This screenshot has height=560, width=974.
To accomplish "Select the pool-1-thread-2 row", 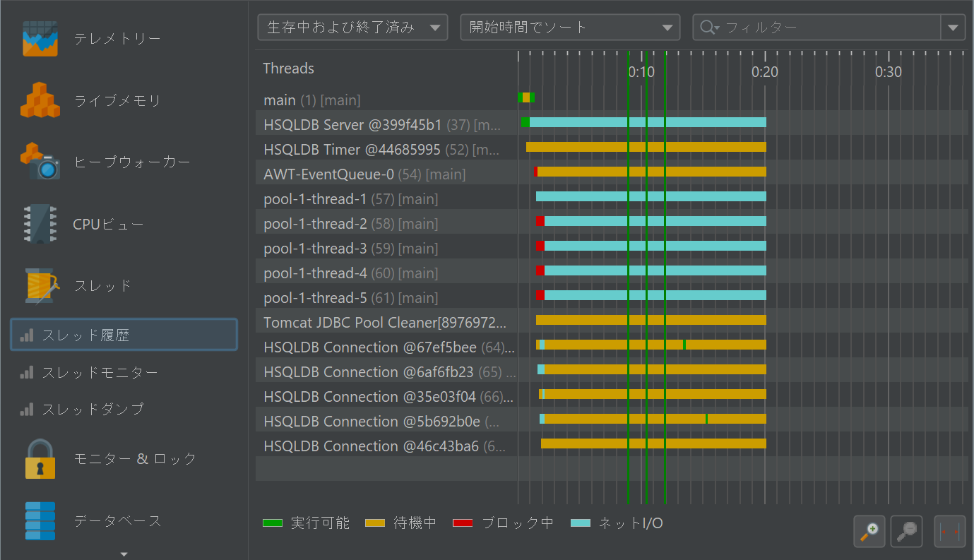I will [x=612, y=222].
